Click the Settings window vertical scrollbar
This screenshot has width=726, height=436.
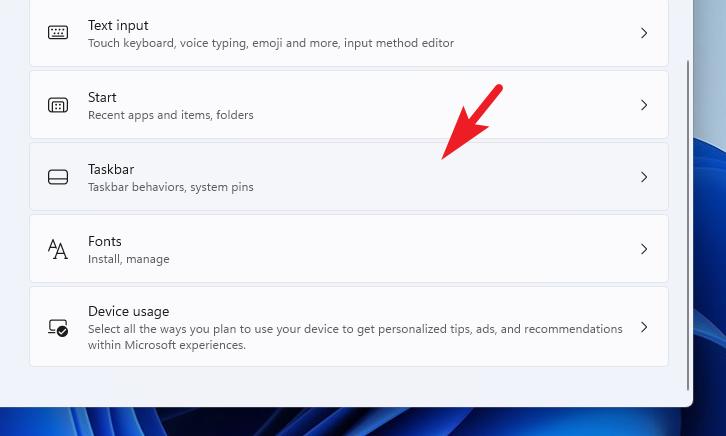pos(688,225)
